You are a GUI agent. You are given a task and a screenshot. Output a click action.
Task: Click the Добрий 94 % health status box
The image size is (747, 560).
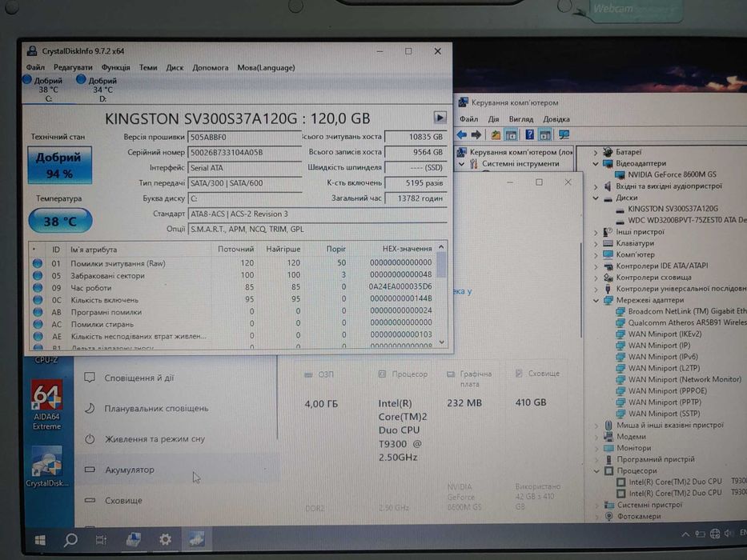(x=59, y=166)
